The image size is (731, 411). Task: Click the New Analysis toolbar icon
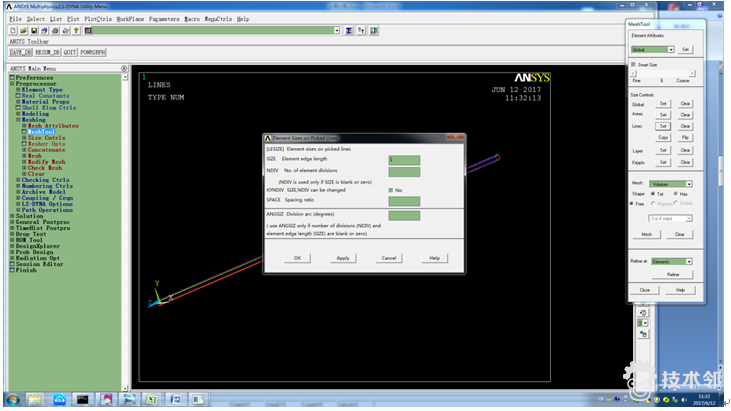pos(13,31)
